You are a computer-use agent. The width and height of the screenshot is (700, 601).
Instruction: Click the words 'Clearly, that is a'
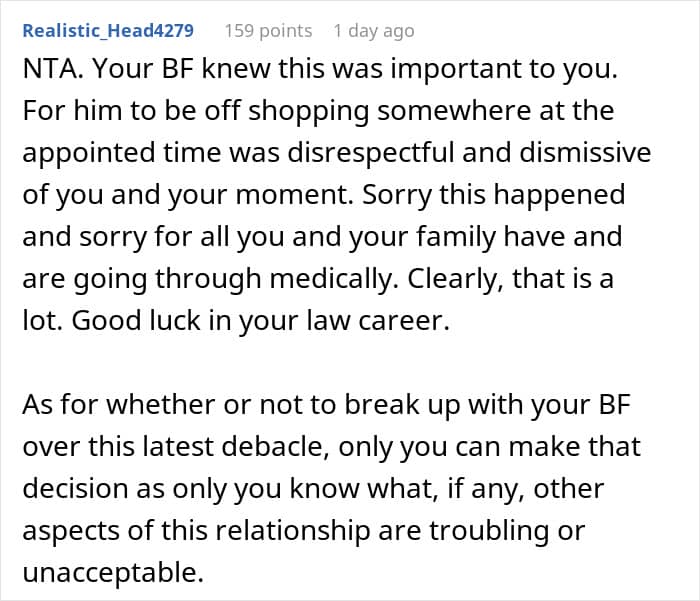pyautogui.click(x=510, y=278)
